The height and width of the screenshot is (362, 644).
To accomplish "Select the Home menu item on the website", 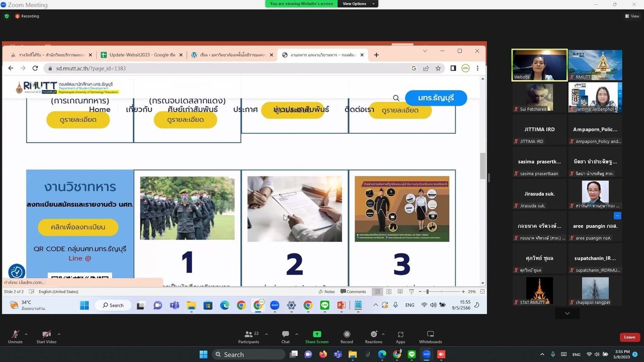I will (100, 109).
